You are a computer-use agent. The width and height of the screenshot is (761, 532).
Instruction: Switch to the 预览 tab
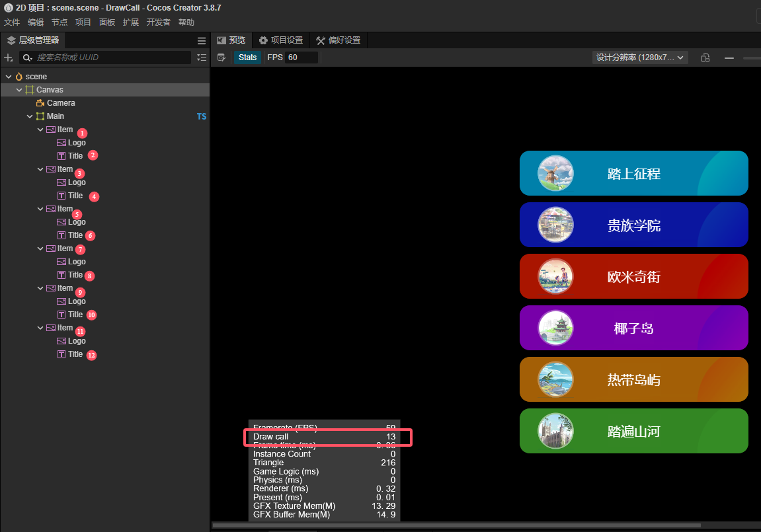pyautogui.click(x=231, y=40)
